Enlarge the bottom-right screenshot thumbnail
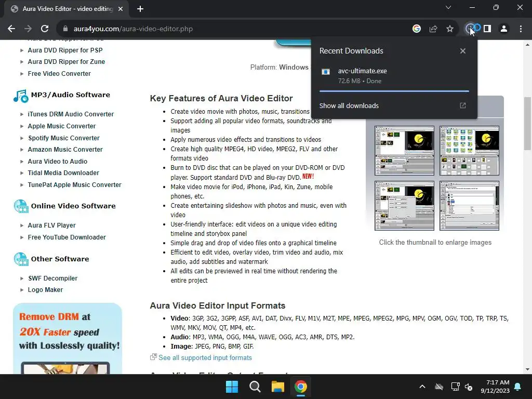532x399 pixels. (469, 206)
